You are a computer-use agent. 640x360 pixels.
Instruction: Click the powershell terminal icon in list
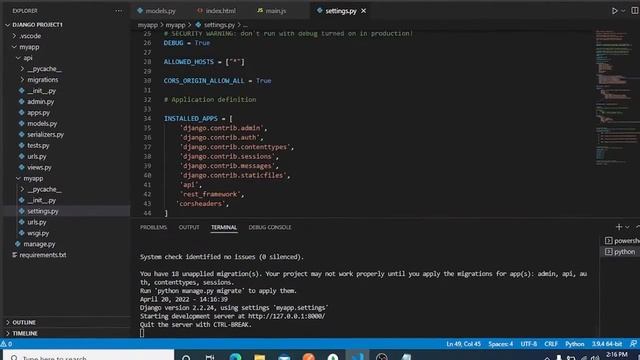(608, 241)
